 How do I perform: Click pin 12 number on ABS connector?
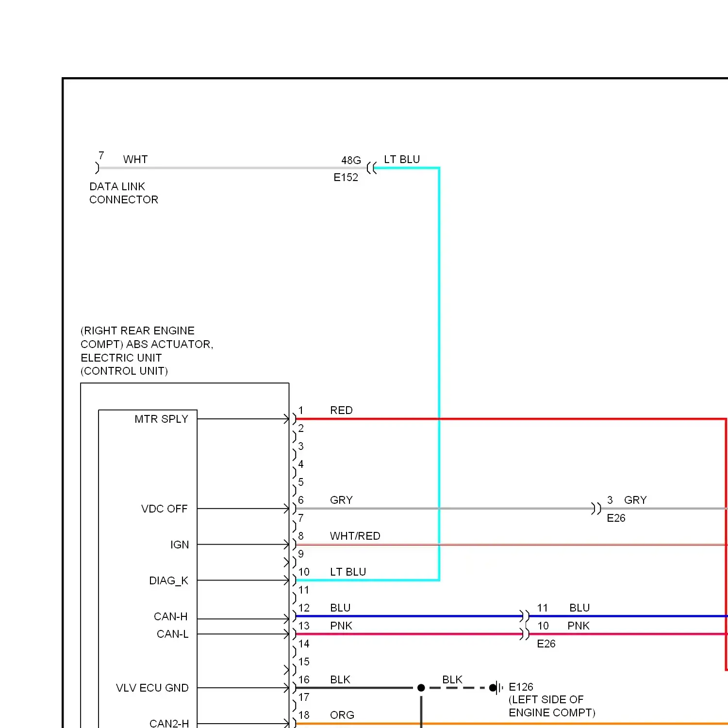[x=304, y=608]
